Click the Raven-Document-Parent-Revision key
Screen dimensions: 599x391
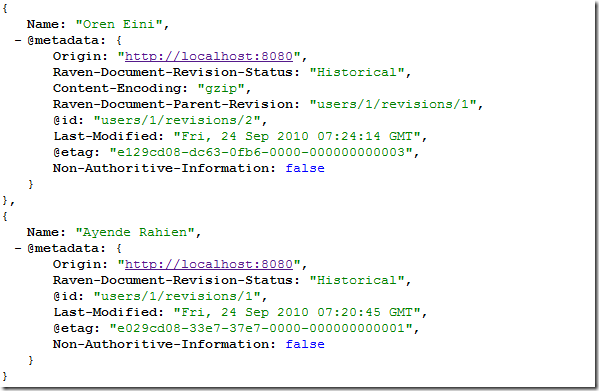[176, 104]
